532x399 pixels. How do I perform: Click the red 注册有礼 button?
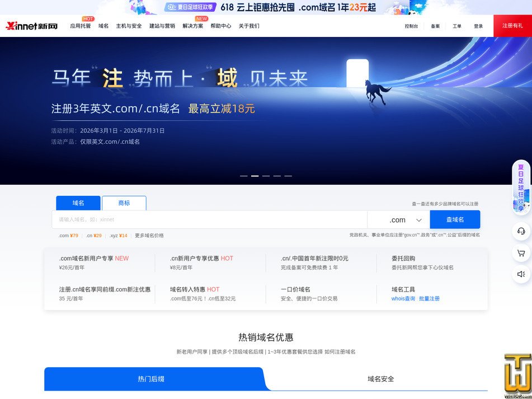pyautogui.click(x=512, y=26)
